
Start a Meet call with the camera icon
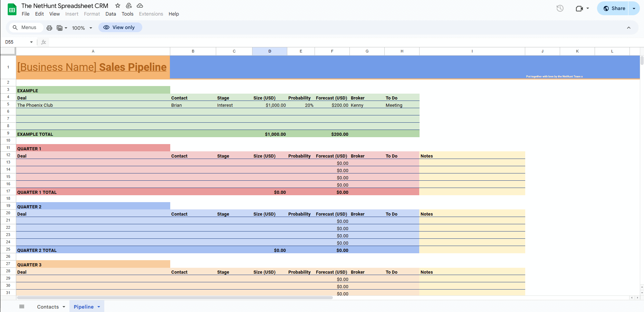pyautogui.click(x=579, y=8)
